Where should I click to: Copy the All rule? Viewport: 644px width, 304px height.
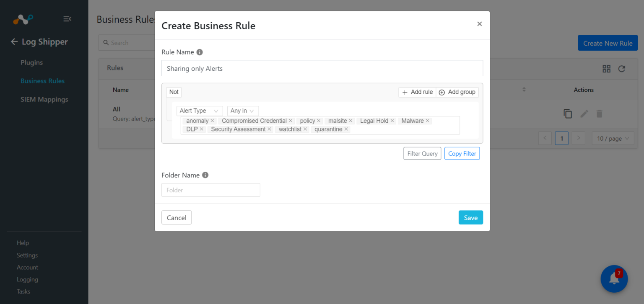(x=567, y=113)
